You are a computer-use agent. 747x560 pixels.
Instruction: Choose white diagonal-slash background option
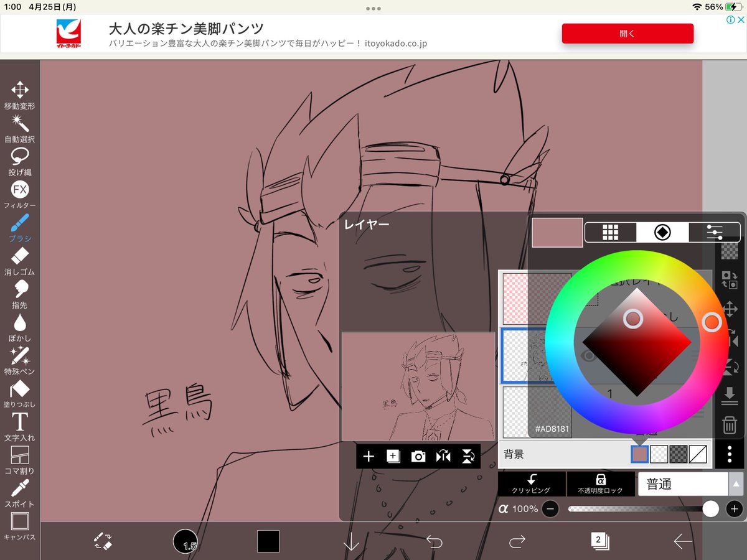pos(698,454)
